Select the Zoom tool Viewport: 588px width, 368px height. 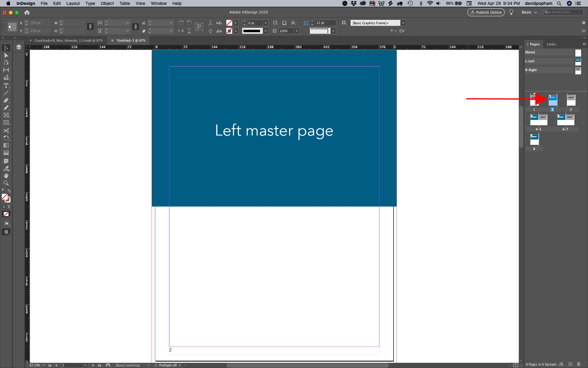(6, 183)
